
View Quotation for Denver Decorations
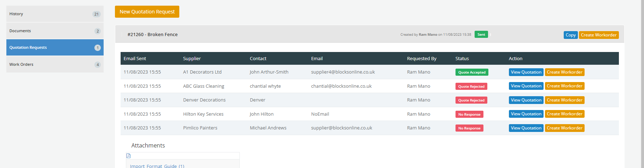(526, 100)
